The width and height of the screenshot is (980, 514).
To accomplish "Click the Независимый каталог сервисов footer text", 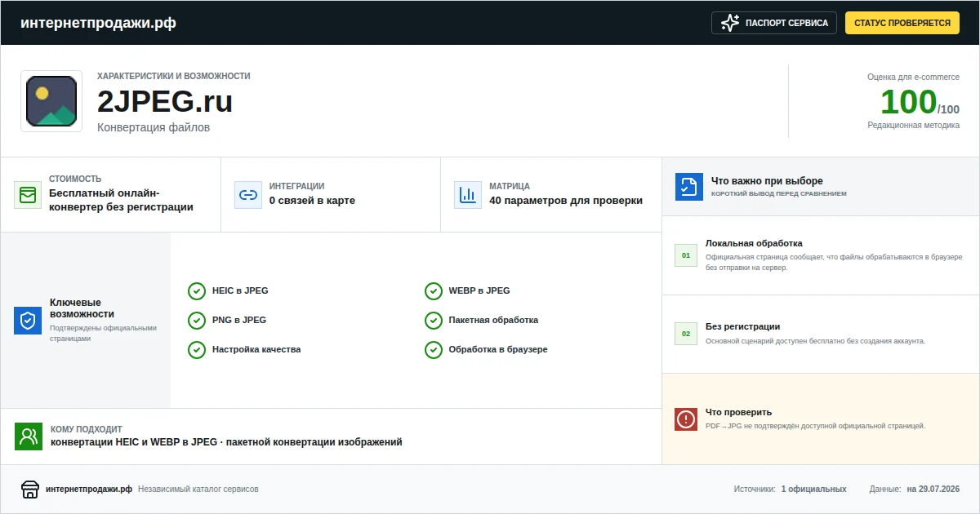I will (x=198, y=490).
